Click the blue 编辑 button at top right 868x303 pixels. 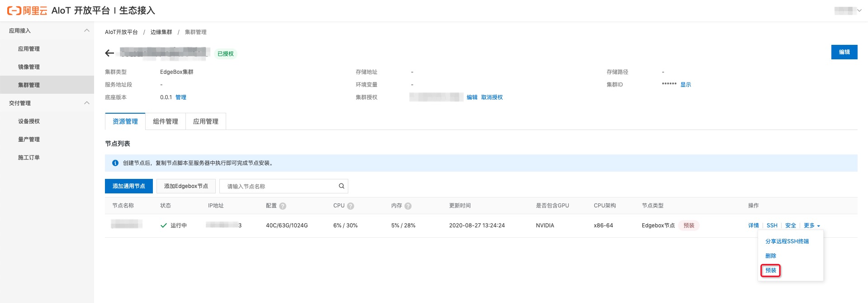click(x=844, y=52)
